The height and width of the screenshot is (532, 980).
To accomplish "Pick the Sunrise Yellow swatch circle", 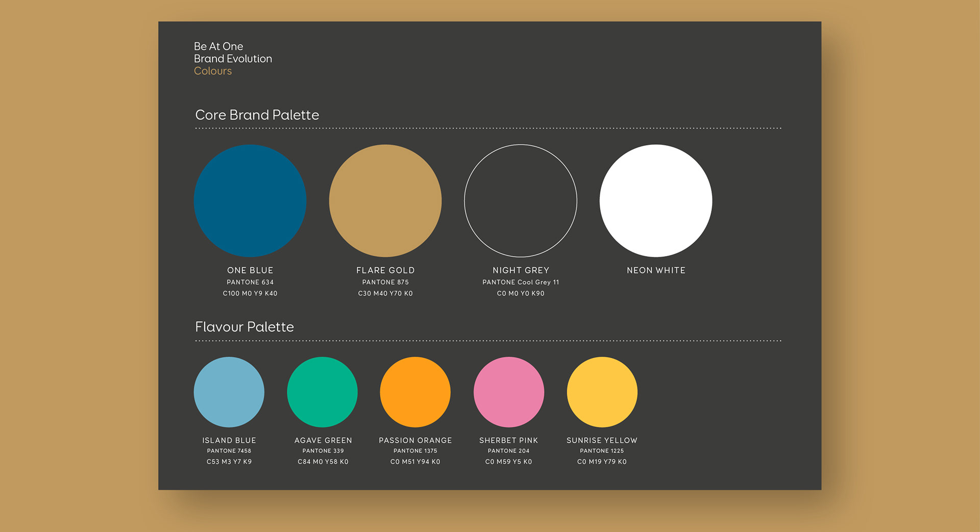I will click(602, 392).
